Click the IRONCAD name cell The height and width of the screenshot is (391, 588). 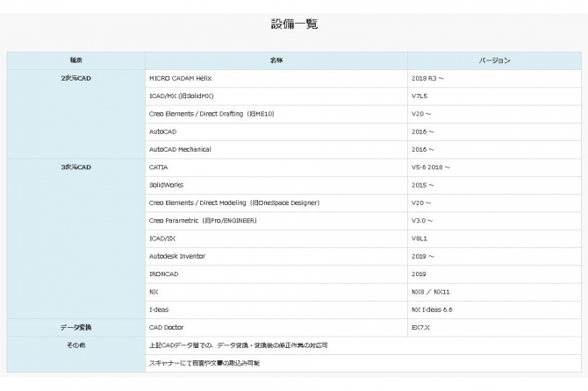(276, 274)
